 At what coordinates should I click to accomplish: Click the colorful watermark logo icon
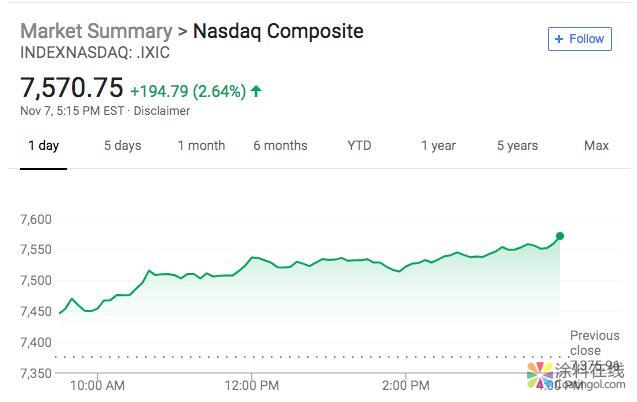tap(541, 377)
